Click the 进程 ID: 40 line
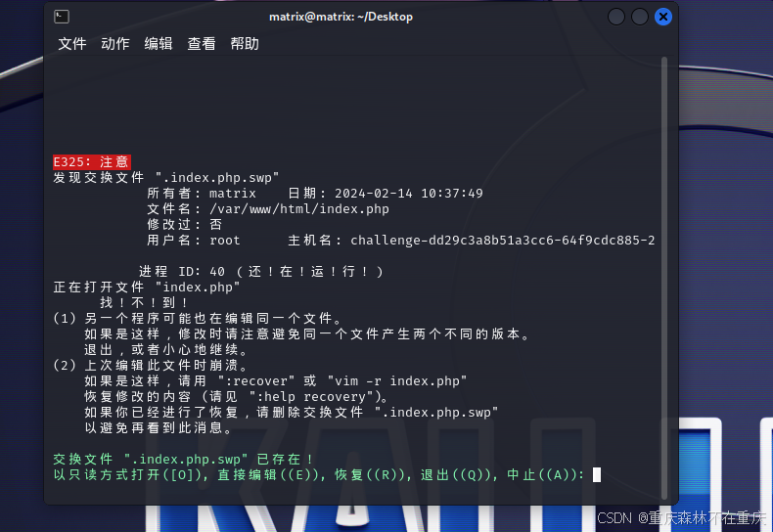773x532 pixels. point(261,272)
